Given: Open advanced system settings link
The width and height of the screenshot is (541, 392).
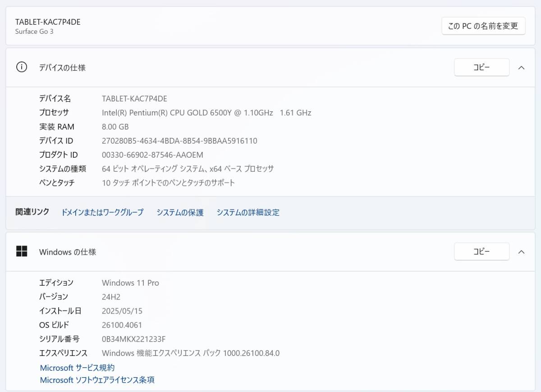Looking at the screenshot, I should click(x=248, y=212).
